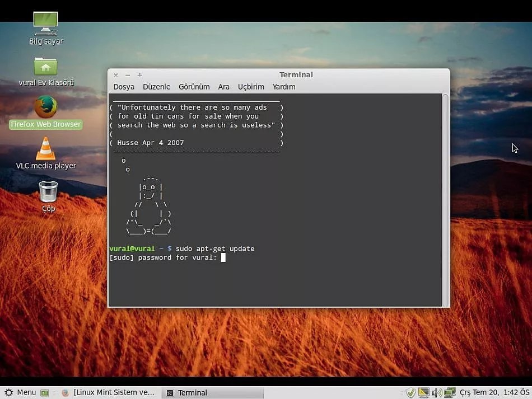532x399 pixels.
Task: Open the Uçbirim menu
Action: 251,87
